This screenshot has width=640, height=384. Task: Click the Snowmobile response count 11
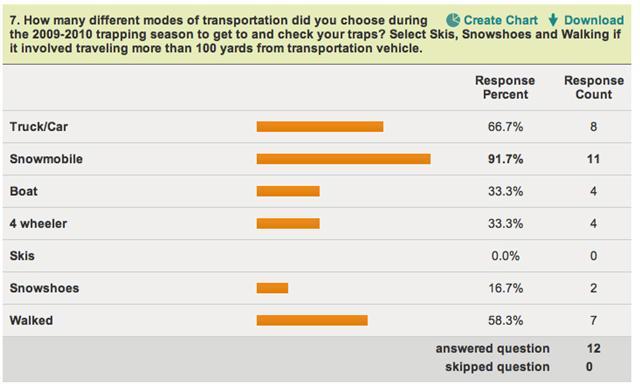point(593,159)
